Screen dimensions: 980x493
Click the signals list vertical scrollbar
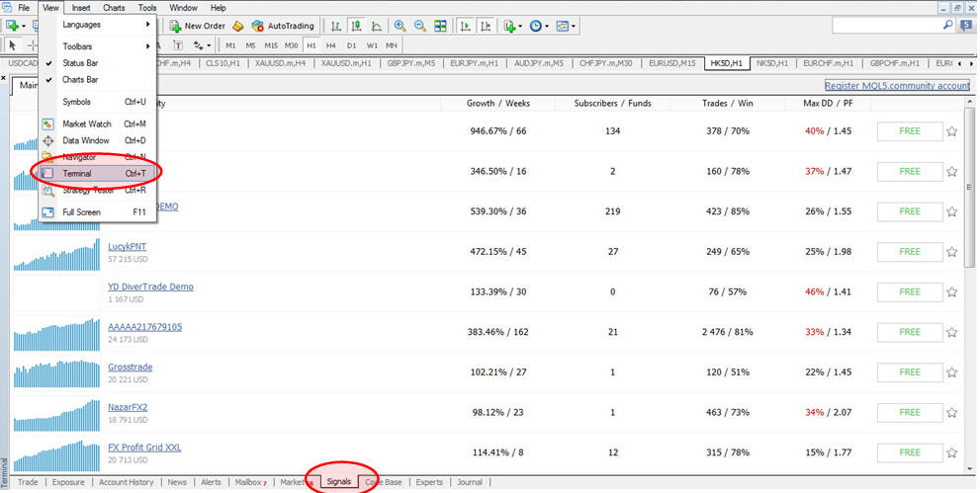click(x=970, y=284)
